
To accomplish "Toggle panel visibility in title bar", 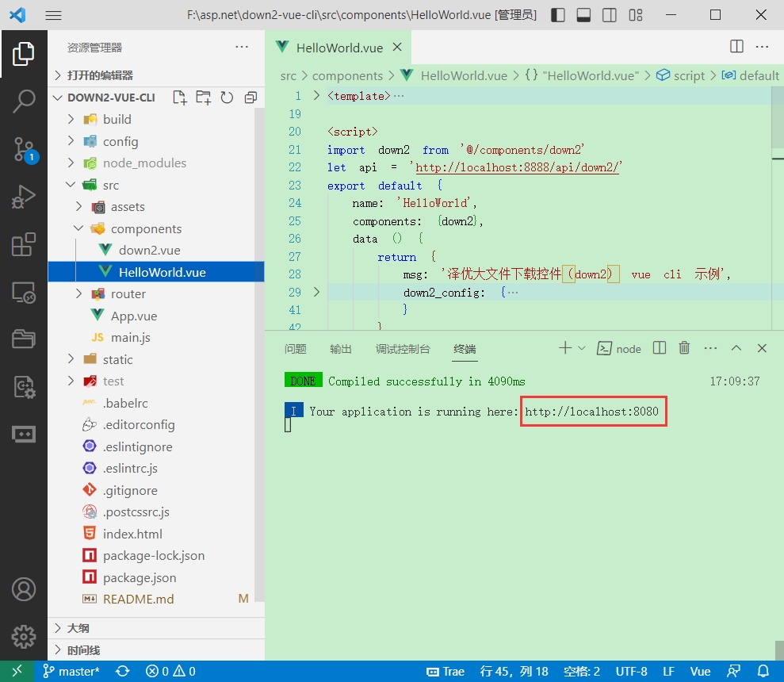I will [583, 15].
